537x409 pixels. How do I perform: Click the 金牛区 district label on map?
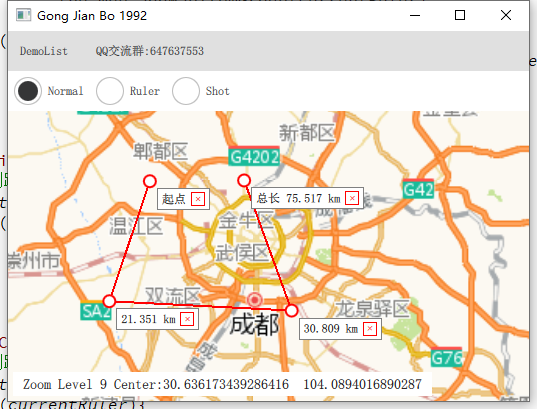[246, 220]
